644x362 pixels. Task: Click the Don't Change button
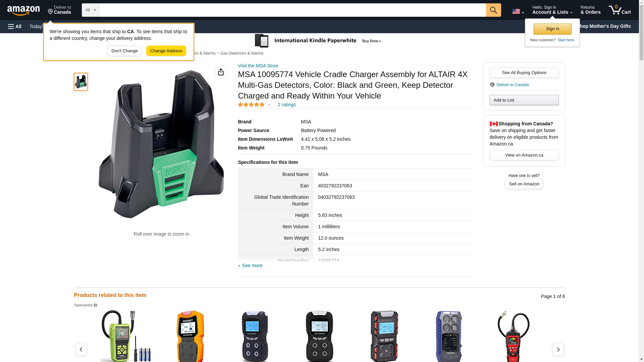[124, 51]
